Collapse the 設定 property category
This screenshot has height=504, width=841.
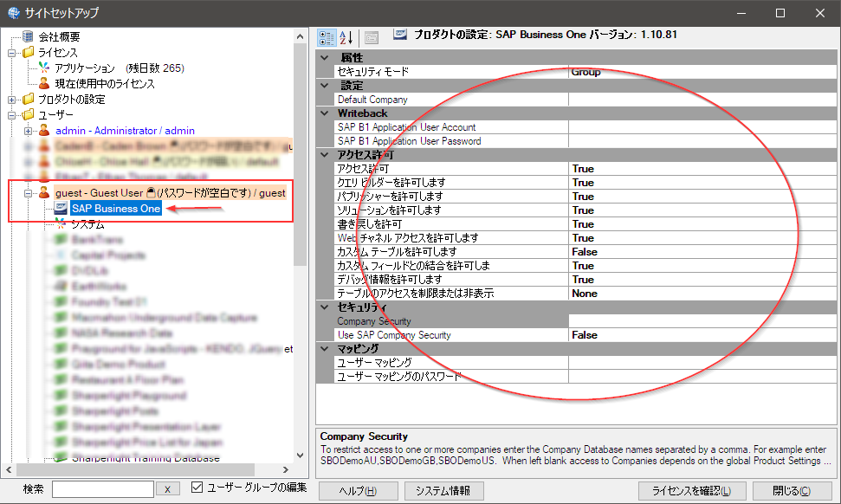[x=325, y=85]
